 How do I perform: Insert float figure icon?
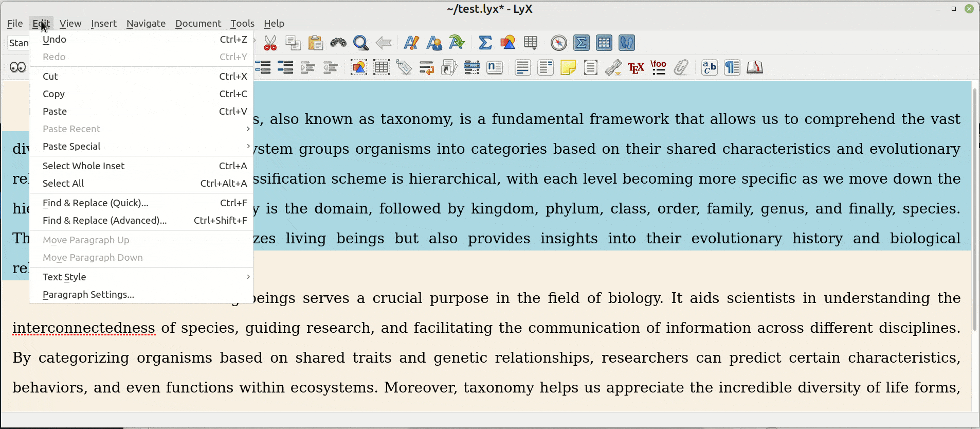(x=359, y=67)
